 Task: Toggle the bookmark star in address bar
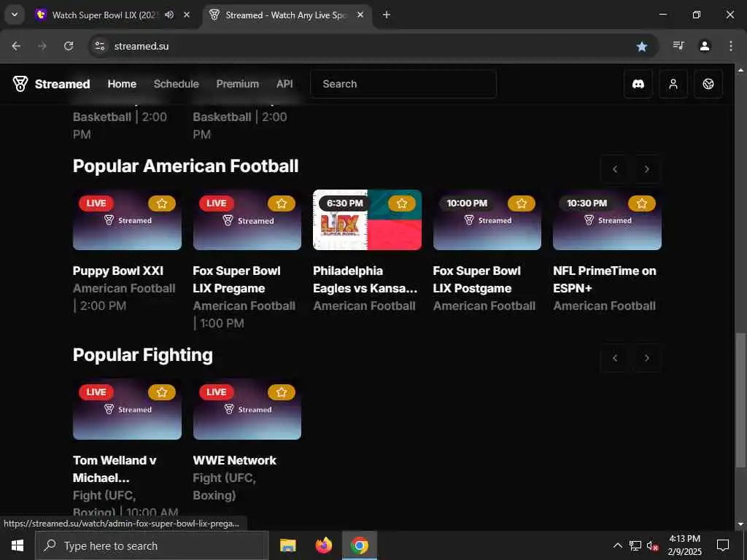[x=642, y=46]
